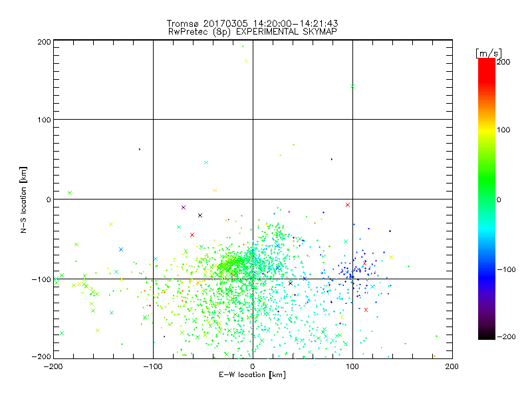Click the yellow X marker near the plot top
The height and width of the screenshot is (399, 532).
(x=246, y=62)
